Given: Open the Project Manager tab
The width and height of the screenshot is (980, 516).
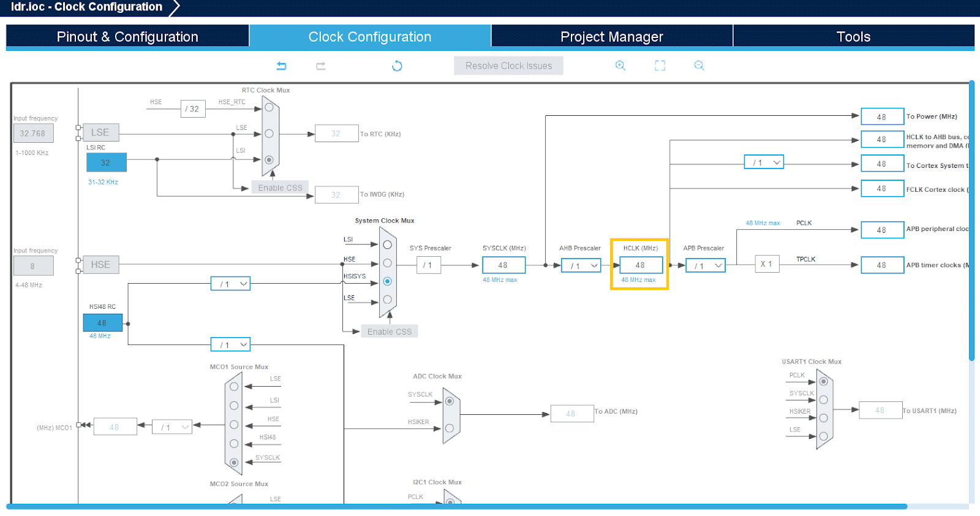Looking at the screenshot, I should coord(611,37).
